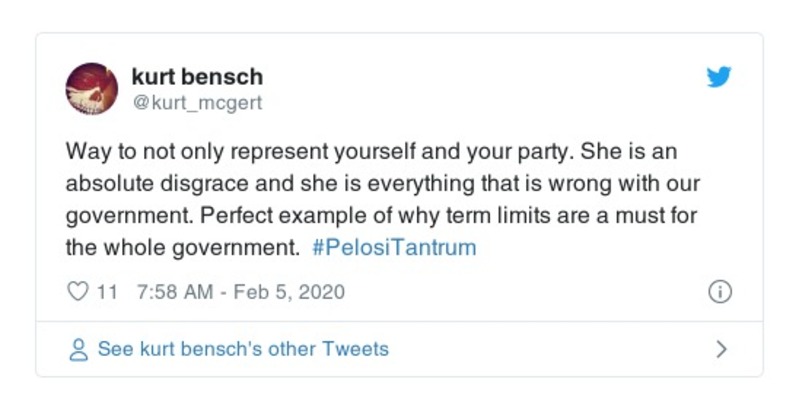
Task: Click the Twitter bird logo
Action: click(x=719, y=77)
